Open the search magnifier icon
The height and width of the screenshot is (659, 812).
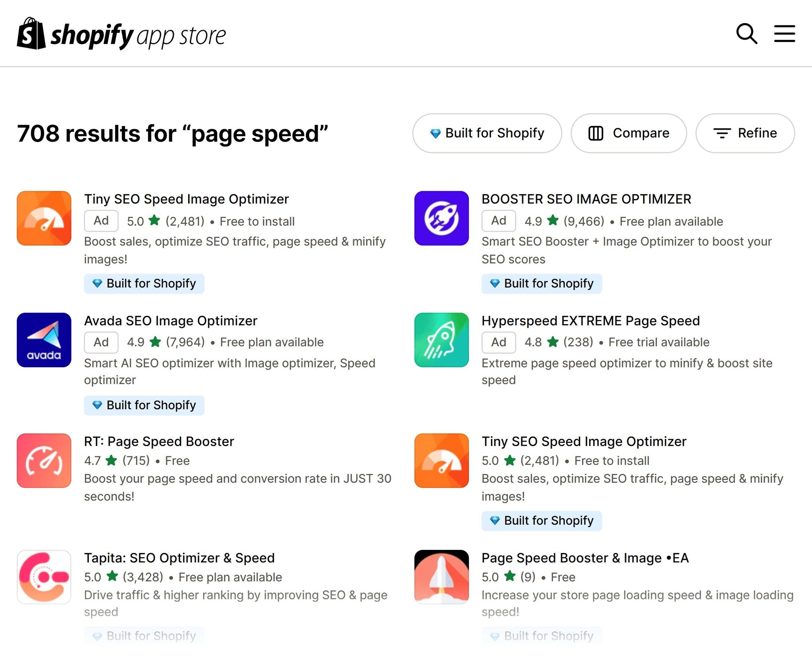pyautogui.click(x=746, y=34)
